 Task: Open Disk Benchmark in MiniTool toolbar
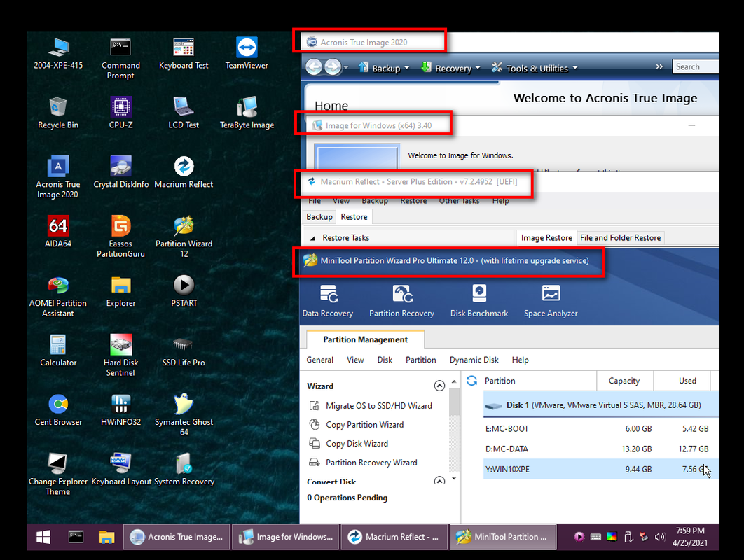pos(479,300)
